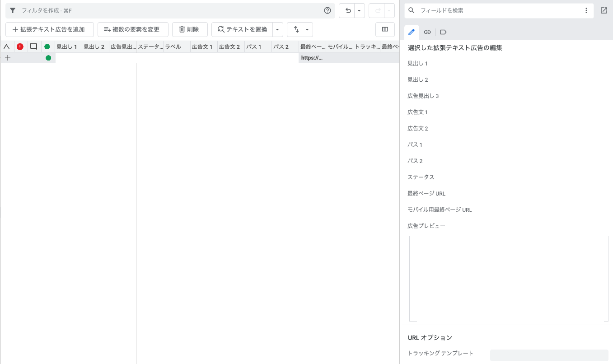Screen dimensions: 613x364
Task: Switch to the label tag tab
Action: (443, 32)
